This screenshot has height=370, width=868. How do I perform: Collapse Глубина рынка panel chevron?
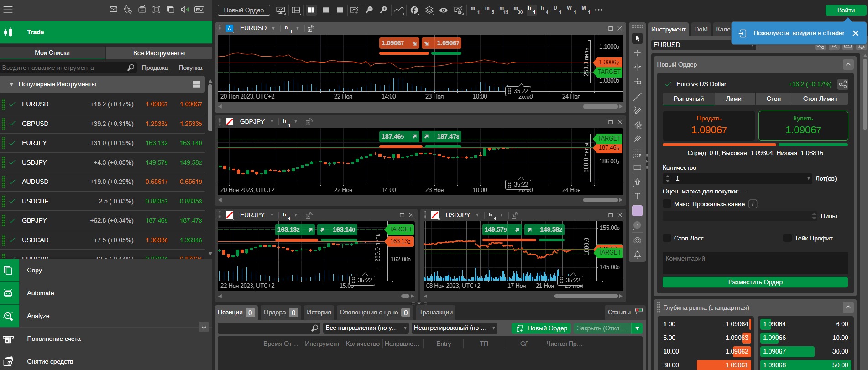[848, 307]
